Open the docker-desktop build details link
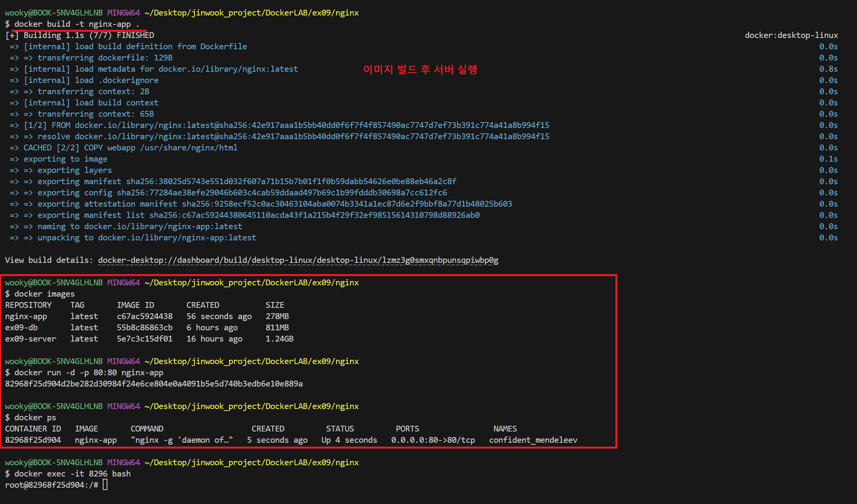Viewport: 857px width, 504px height. (x=298, y=260)
